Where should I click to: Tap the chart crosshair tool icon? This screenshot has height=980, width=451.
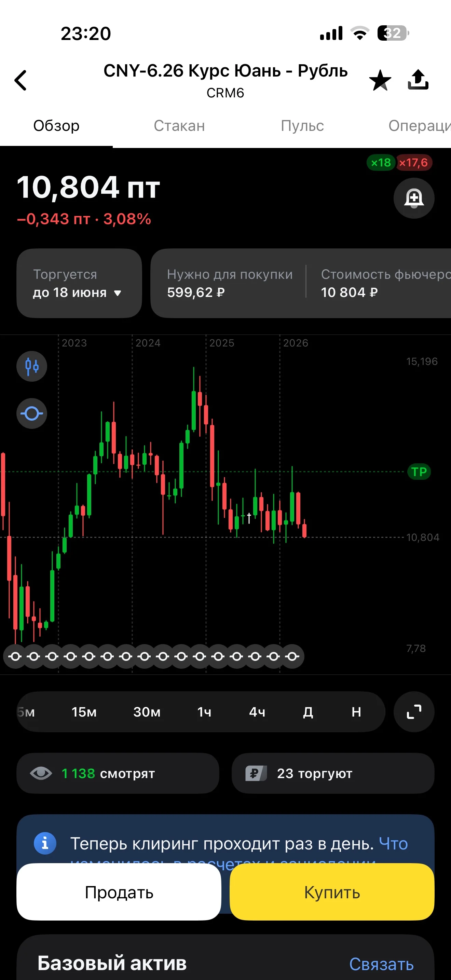(x=31, y=413)
